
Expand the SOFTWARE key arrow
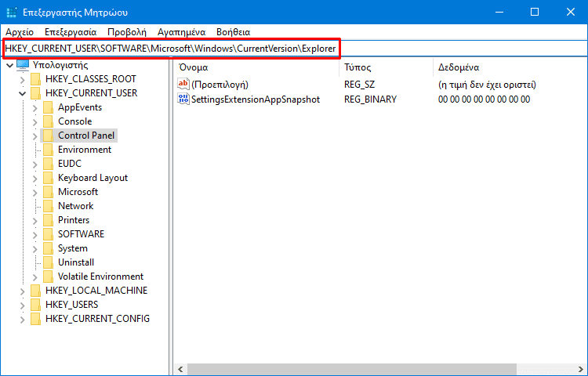34,235
